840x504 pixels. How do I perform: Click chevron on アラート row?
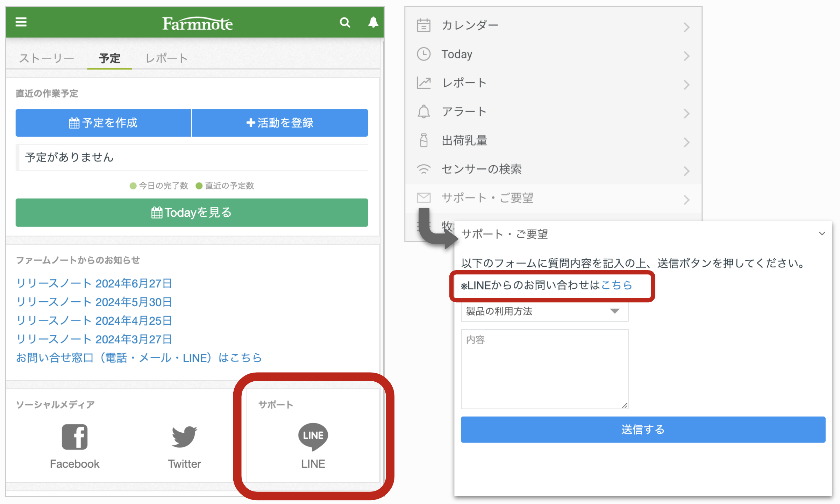[x=686, y=113]
